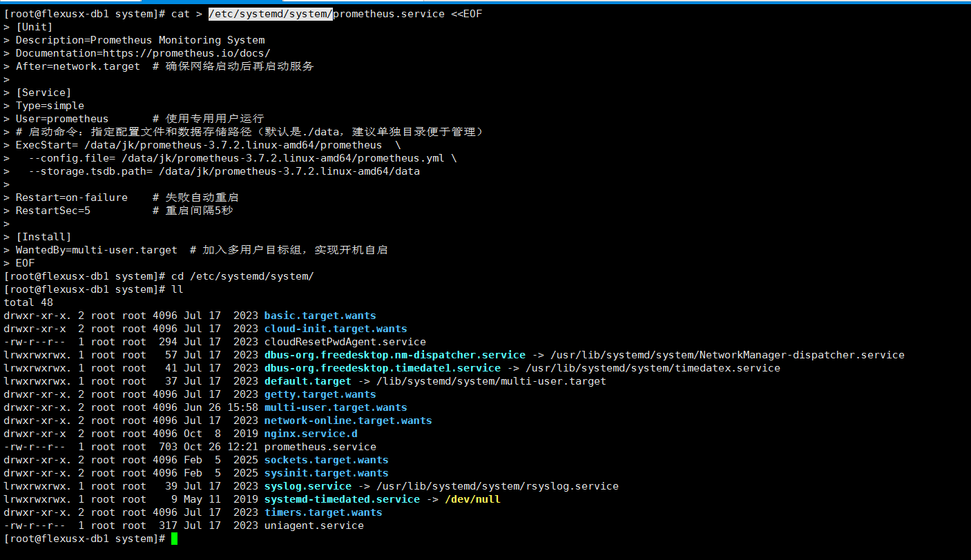Click the file size 703 value
The width and height of the screenshot is (971, 560).
coord(169,447)
